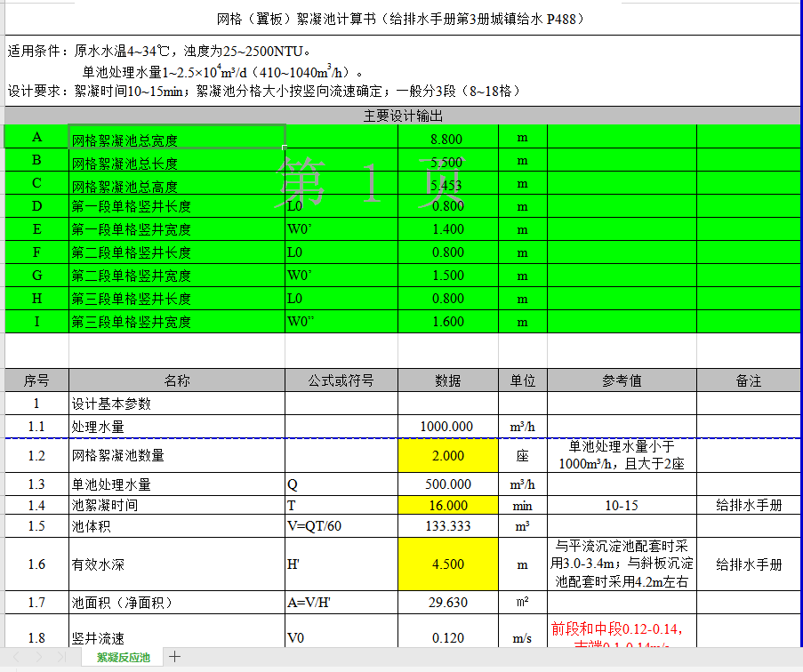Click the 数据 column header cell
Viewport: 803px width, 672px height.
(x=447, y=380)
